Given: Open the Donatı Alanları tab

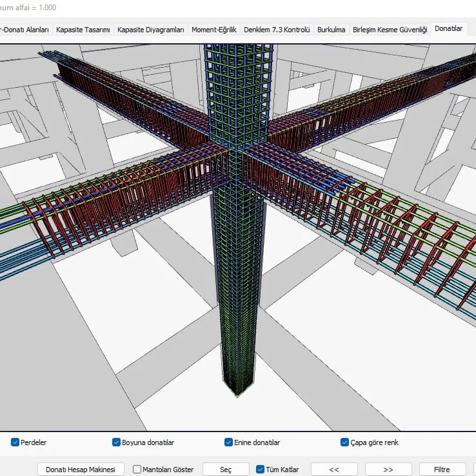Looking at the screenshot, I should click(25, 30).
